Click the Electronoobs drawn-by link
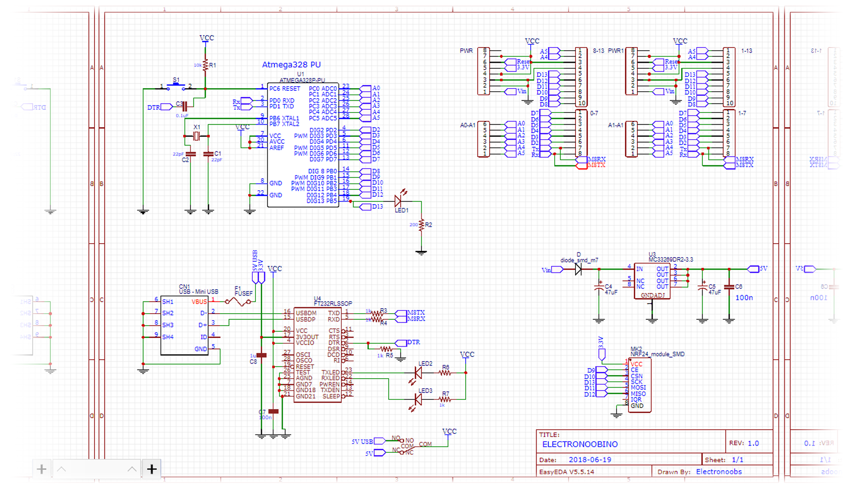The image size is (868, 488). tap(719, 471)
